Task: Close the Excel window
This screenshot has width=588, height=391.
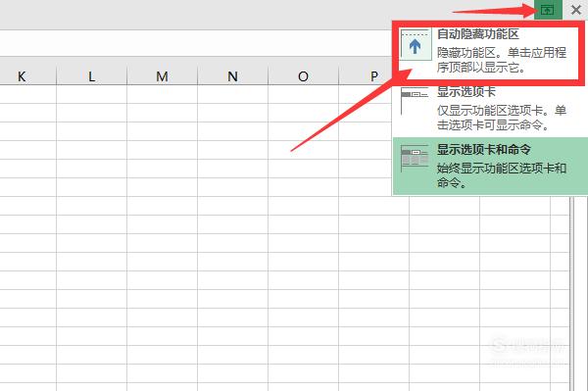Action: point(576,10)
